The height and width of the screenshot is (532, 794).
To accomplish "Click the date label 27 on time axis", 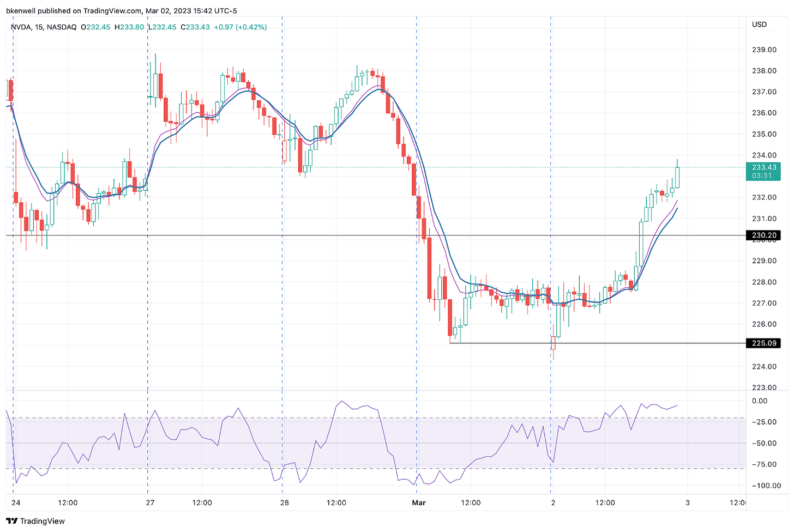I will click(150, 503).
